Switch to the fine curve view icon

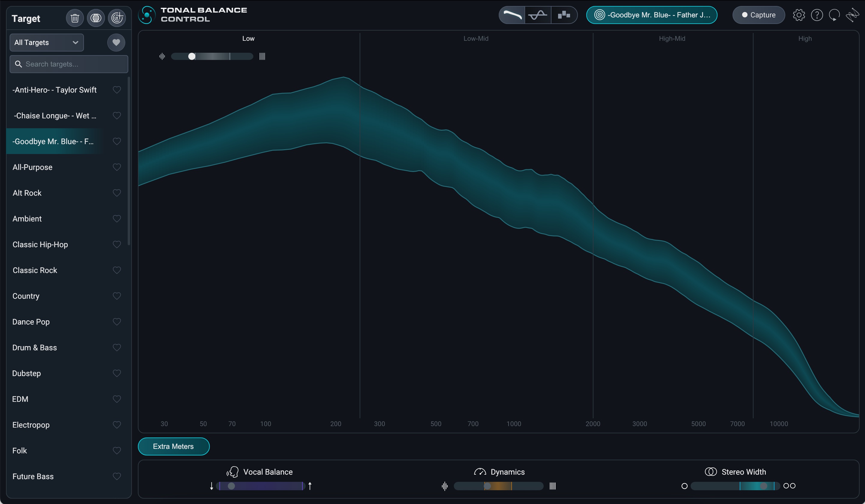(x=538, y=15)
